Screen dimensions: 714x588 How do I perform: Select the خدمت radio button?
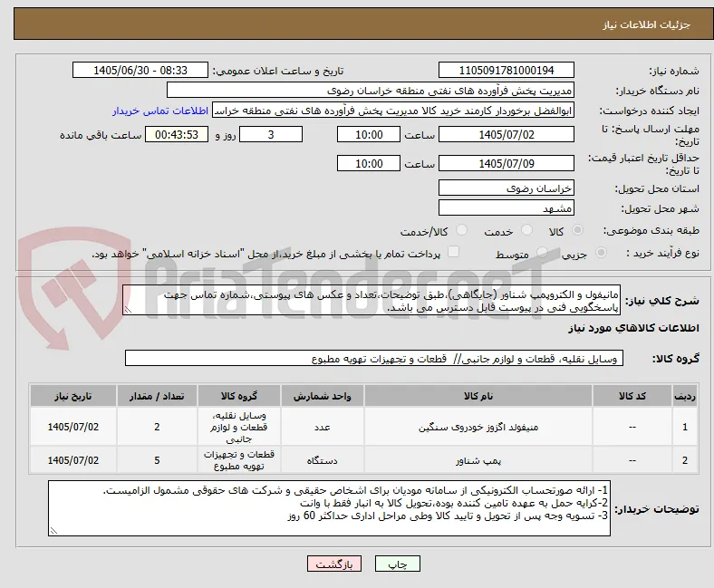[x=526, y=230]
